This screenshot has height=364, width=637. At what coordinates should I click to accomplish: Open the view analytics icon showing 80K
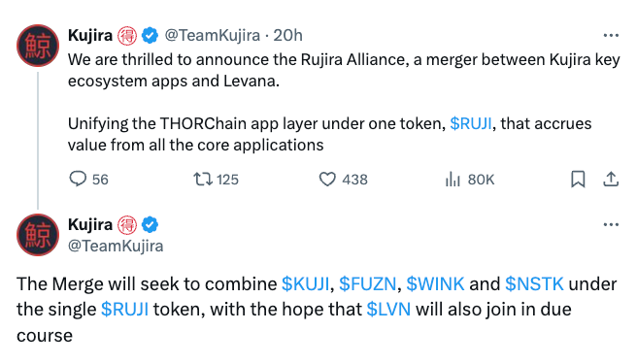coord(453,180)
